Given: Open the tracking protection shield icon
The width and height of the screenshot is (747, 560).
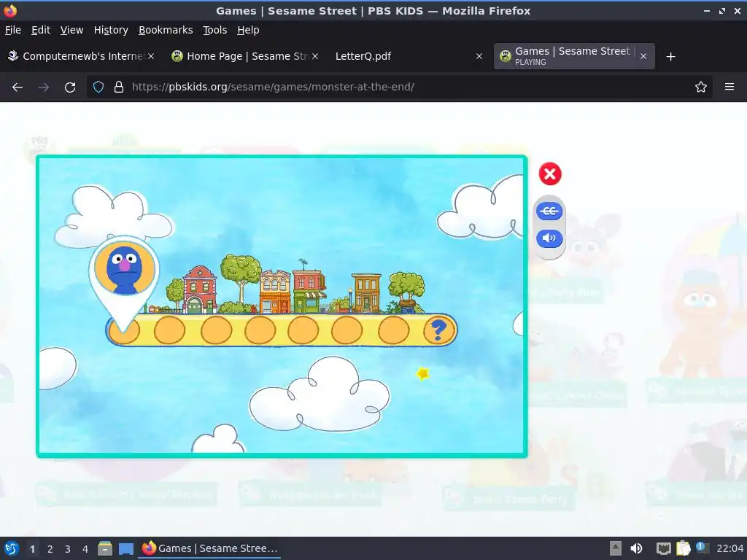Looking at the screenshot, I should [98, 87].
